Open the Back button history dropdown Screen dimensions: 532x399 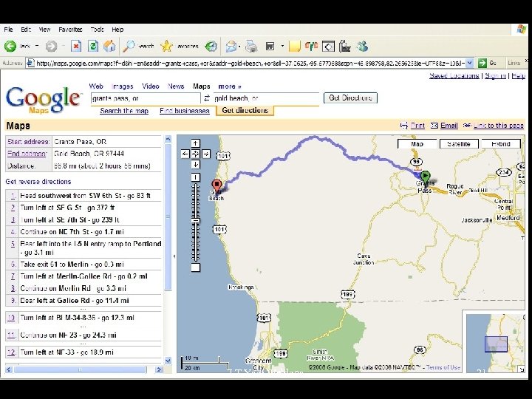pyautogui.click(x=37, y=46)
